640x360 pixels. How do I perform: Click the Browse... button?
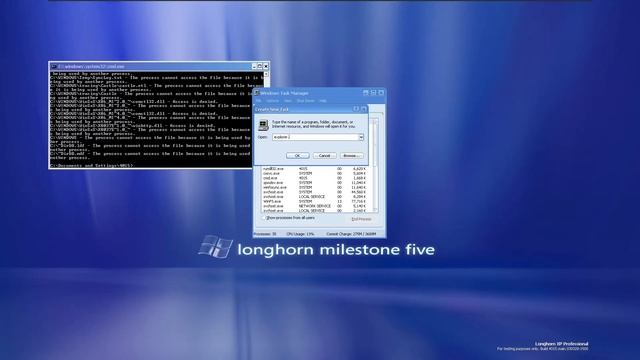[x=351, y=156]
